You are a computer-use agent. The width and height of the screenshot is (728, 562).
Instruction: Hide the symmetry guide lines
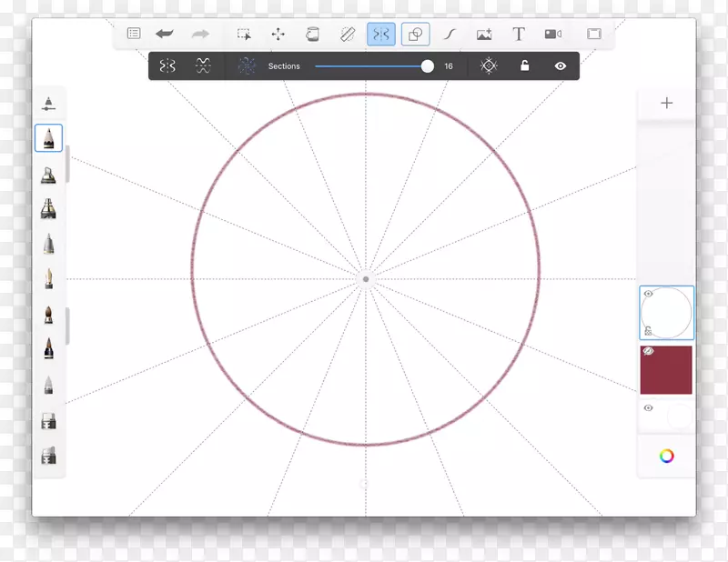(561, 65)
